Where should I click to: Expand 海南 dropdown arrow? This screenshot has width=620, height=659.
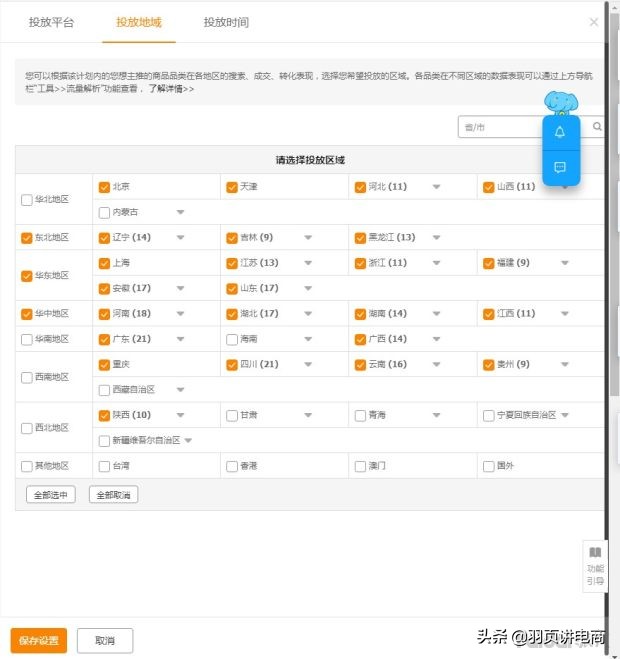point(308,339)
